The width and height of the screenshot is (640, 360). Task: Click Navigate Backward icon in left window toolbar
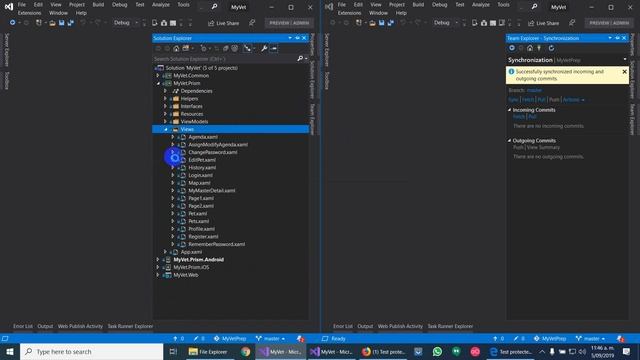tap(13, 23)
